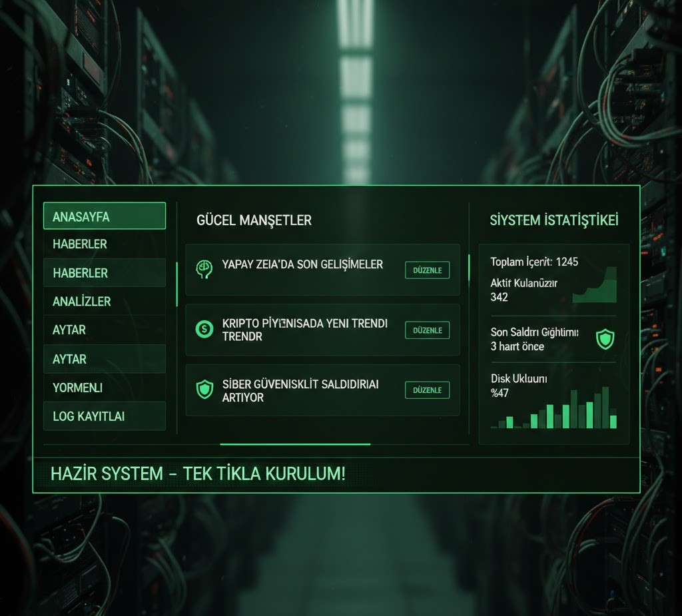Select HABERLER item directly below ANASAYFA

[x=104, y=244]
